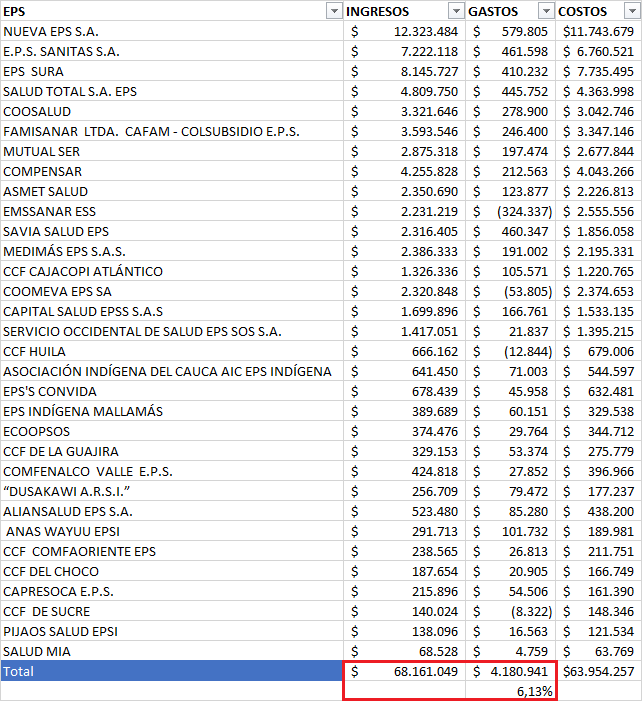Click the ASMET SALUD cell
This screenshot has width=642, height=701.
[x=172, y=191]
